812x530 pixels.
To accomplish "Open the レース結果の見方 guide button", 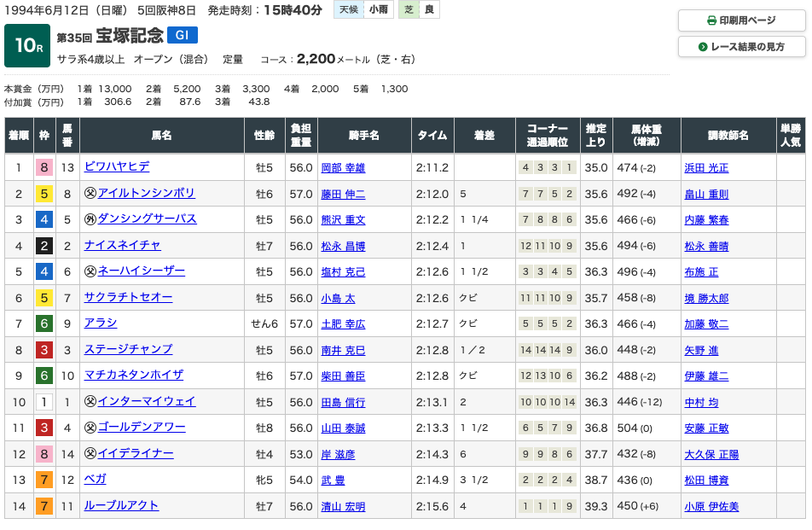I will 741,47.
